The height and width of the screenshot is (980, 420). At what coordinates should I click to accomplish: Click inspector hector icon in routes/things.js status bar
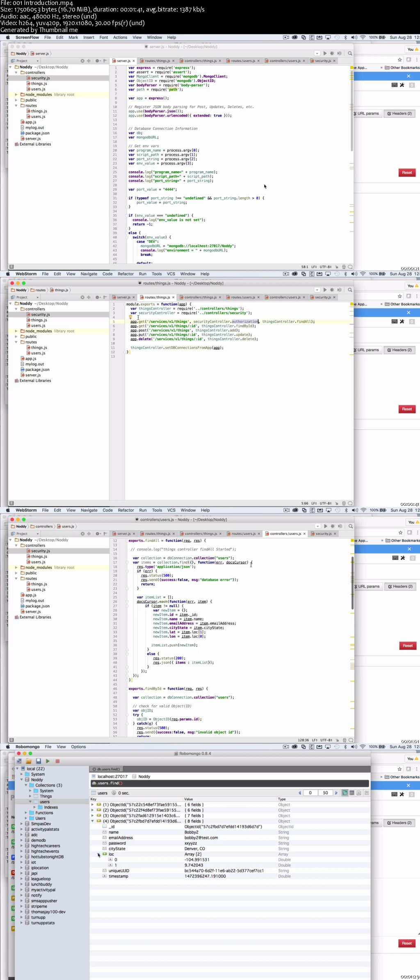344,503
